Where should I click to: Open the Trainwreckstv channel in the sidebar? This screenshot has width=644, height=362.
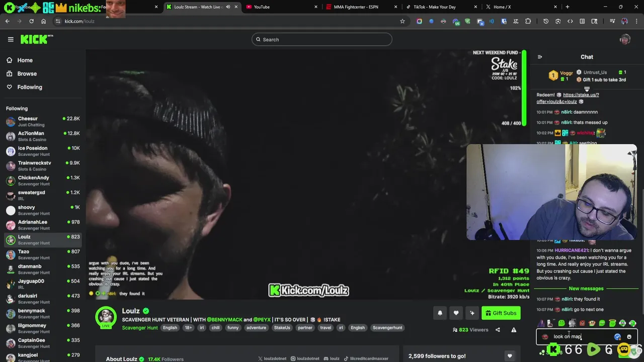pos(43,165)
